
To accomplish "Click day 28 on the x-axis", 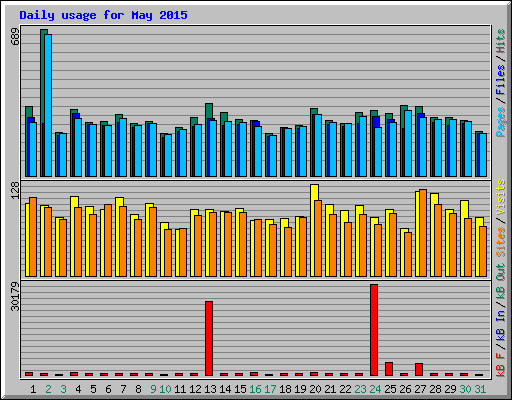I will [x=435, y=389].
